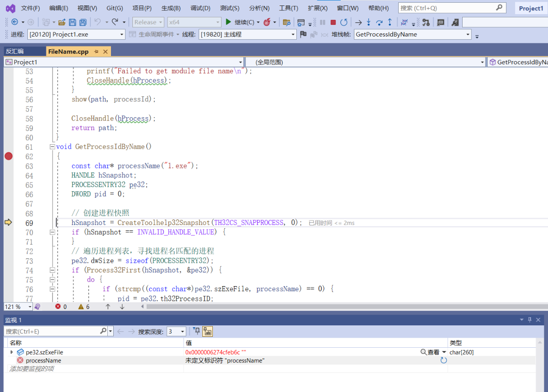The width and height of the screenshot is (548, 392).
Task: Click the flag icon beside thread dropdown
Action: [303, 34]
